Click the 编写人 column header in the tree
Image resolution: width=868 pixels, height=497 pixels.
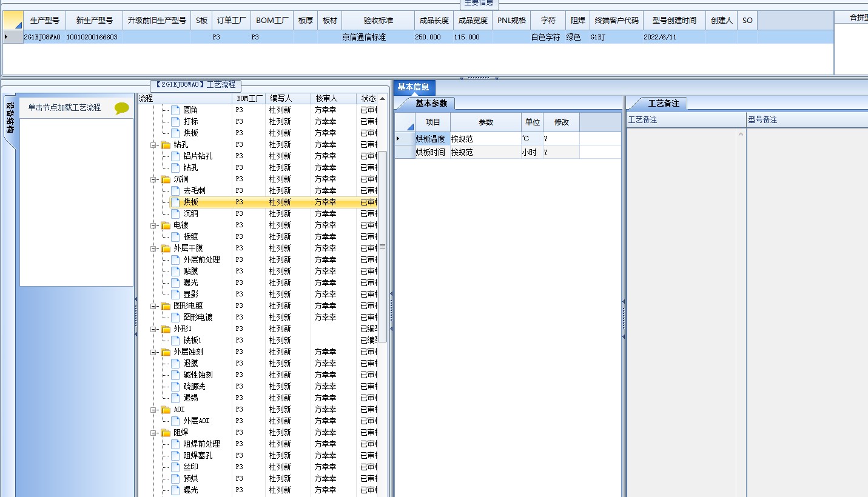289,98
